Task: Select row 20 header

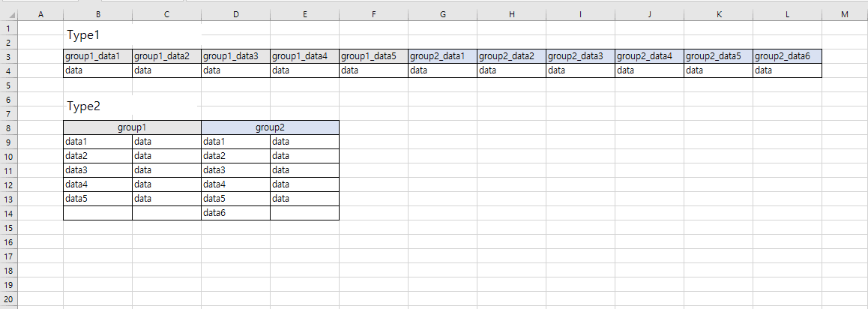Action: (9, 299)
